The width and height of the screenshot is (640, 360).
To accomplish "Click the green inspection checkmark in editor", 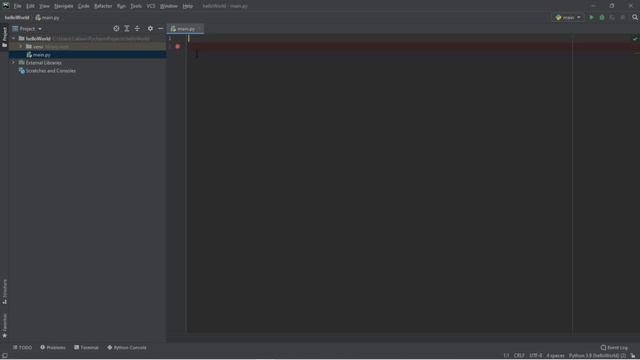I will 635,39.
